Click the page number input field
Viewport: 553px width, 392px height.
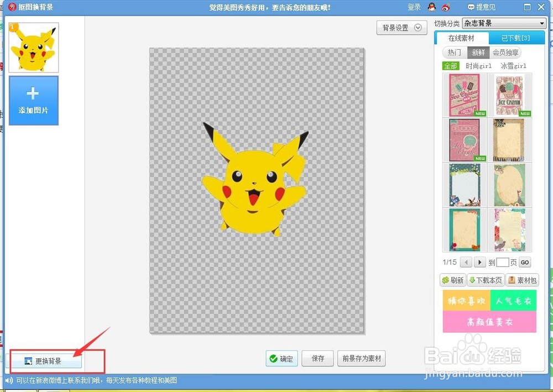(x=503, y=262)
